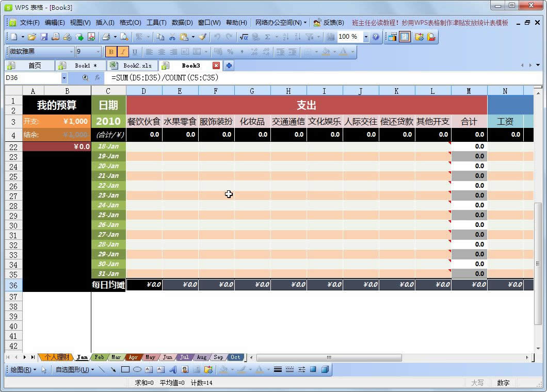Toggle bold formatting

tap(111, 52)
